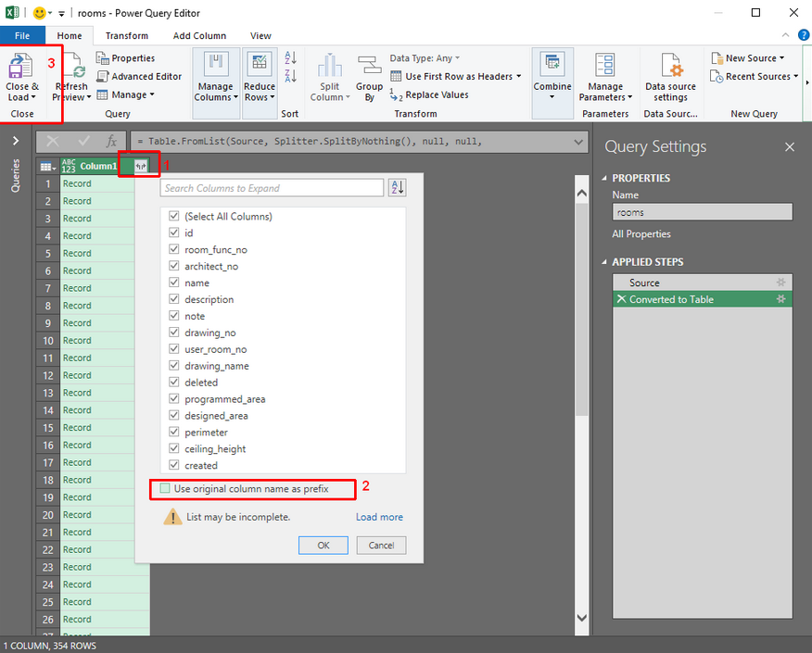The width and height of the screenshot is (812, 653).
Task: Expand the formula bar dropdown arrow
Action: click(x=579, y=142)
